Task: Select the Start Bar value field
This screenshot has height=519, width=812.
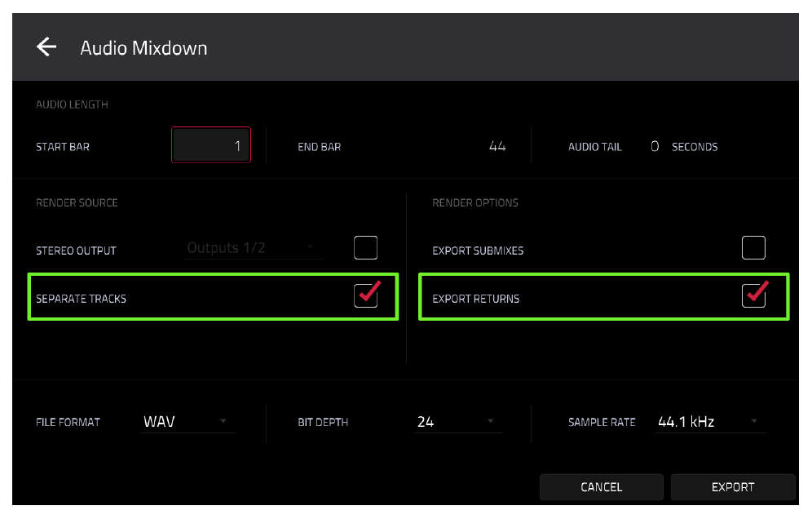Action: tap(211, 145)
